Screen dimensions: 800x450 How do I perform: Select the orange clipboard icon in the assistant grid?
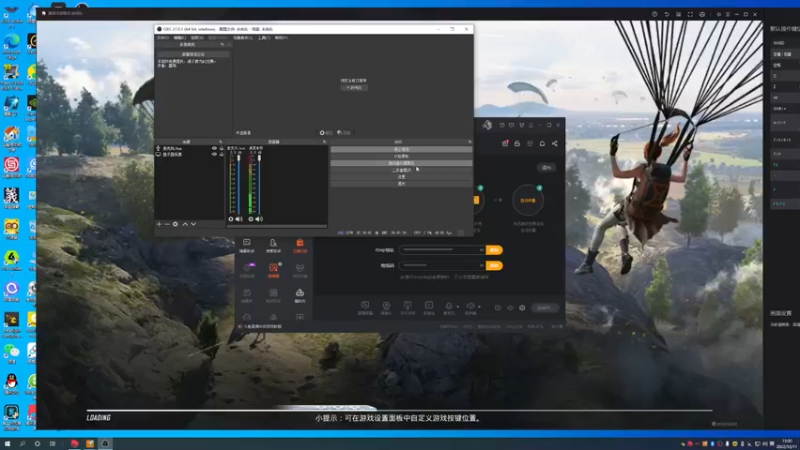point(300,243)
